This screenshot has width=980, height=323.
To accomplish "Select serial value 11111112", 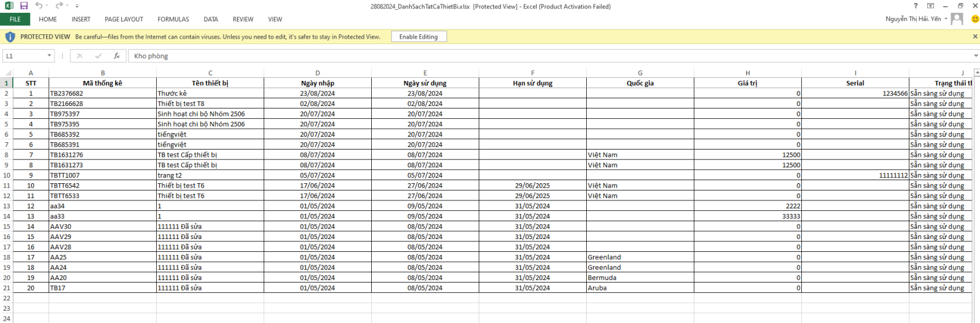I will click(855, 175).
